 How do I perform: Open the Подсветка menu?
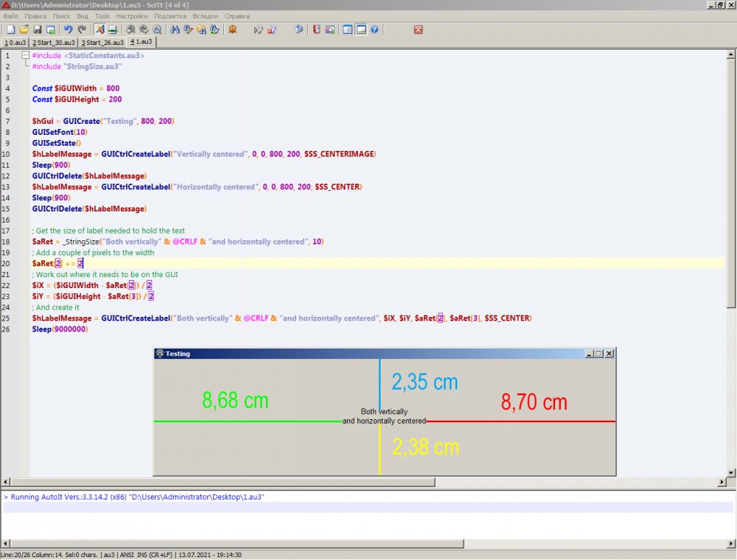(170, 16)
